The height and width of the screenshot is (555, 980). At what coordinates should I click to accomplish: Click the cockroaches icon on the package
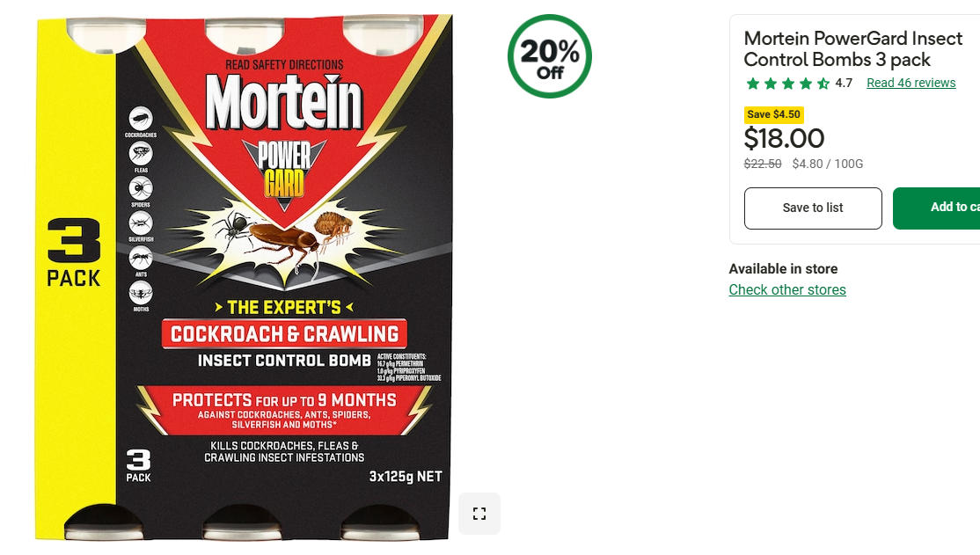coord(141,118)
